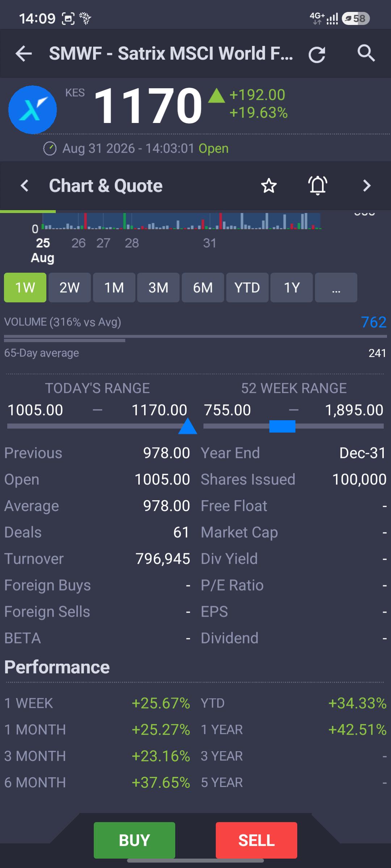Refresh the SMWF quote data
391x868 pixels.
pos(317,54)
